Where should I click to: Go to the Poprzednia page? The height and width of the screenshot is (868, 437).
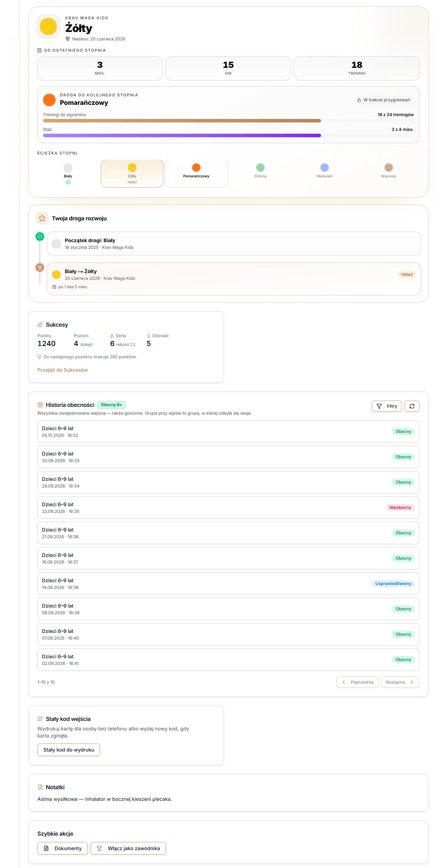[357, 682]
